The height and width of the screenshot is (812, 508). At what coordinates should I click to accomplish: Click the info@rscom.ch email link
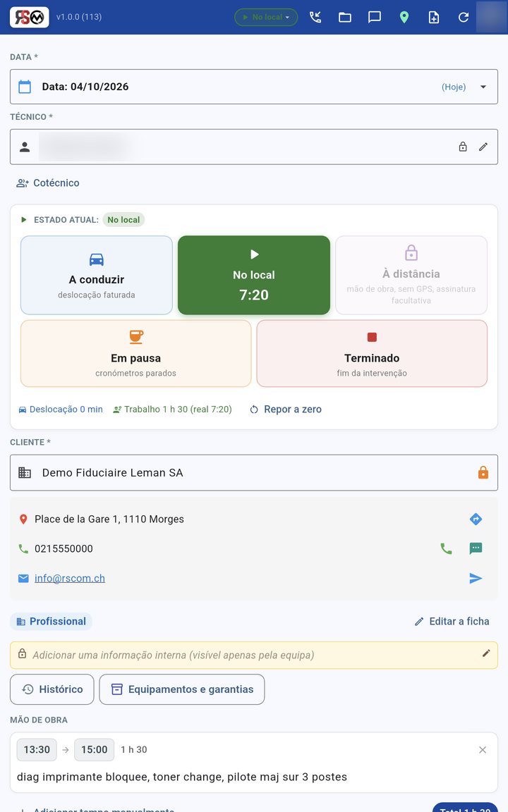pos(69,578)
